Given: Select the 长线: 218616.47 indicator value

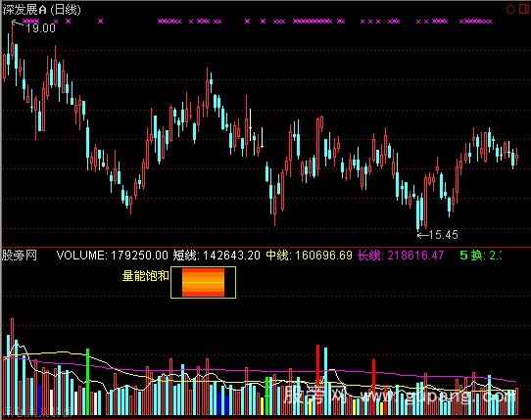Looking at the screenshot, I should coord(401,256).
